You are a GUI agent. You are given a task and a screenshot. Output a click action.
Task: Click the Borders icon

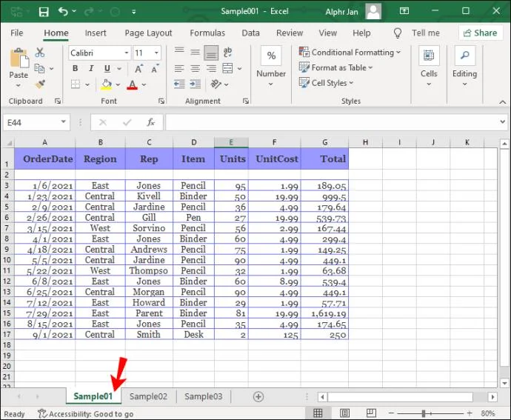click(x=76, y=84)
